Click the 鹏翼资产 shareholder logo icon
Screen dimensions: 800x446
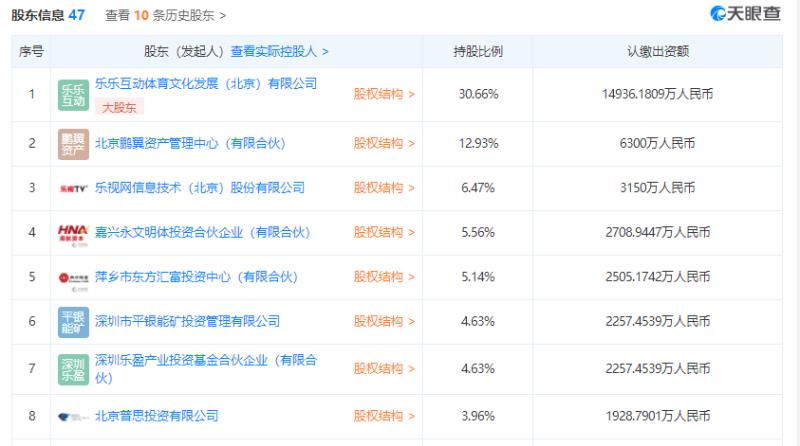73,144
